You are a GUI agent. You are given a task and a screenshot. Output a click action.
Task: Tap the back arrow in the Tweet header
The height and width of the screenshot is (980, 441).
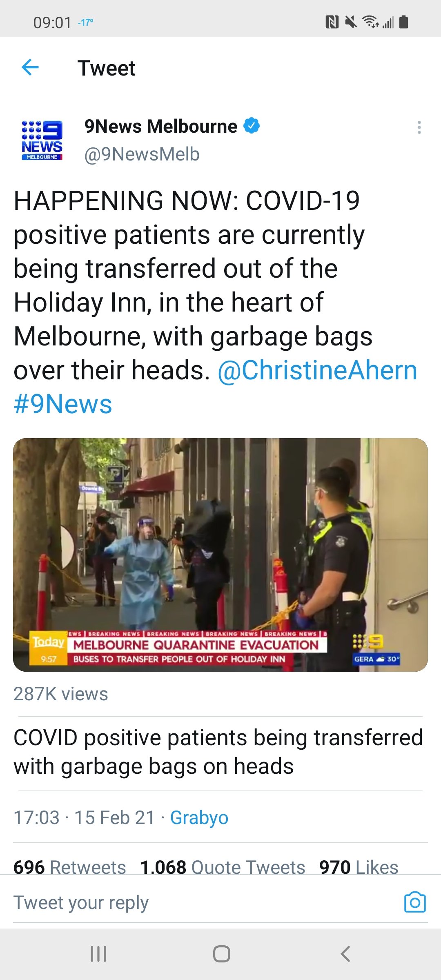[x=30, y=67]
